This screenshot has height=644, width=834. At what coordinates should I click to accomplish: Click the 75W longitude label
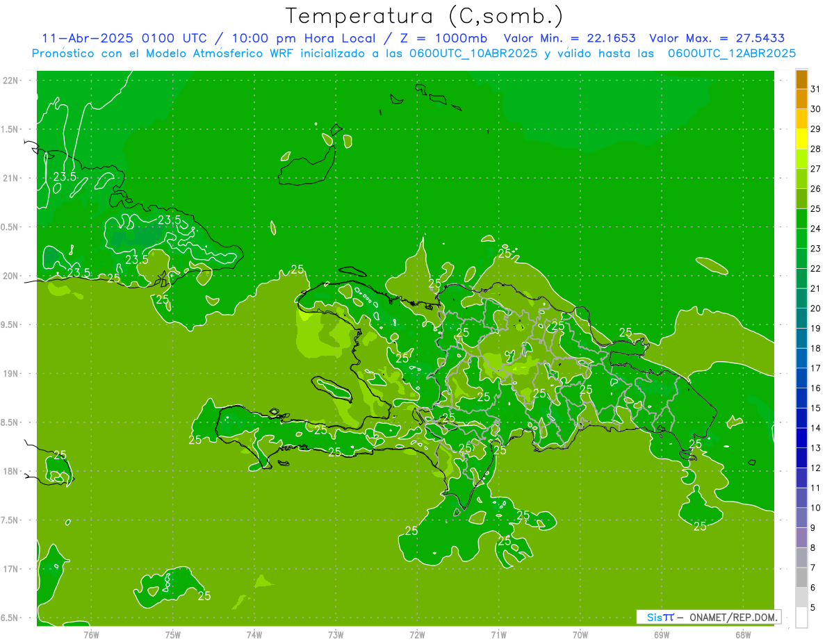[x=173, y=634]
